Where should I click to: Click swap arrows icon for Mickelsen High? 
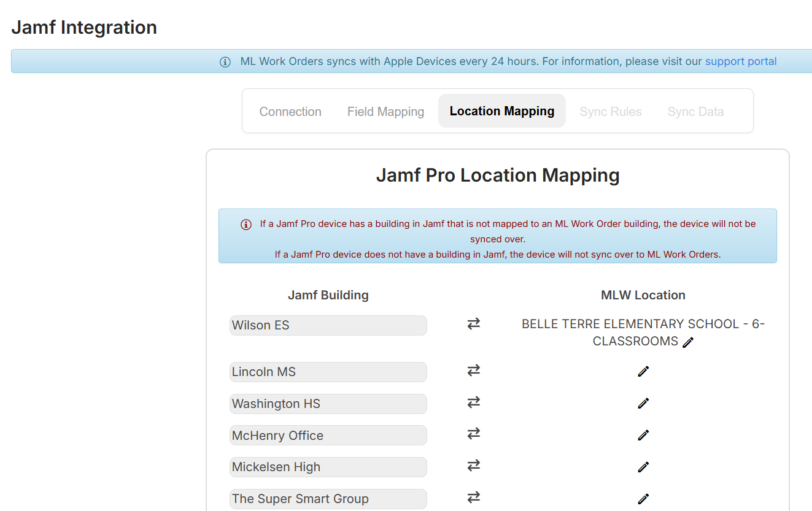473,466
